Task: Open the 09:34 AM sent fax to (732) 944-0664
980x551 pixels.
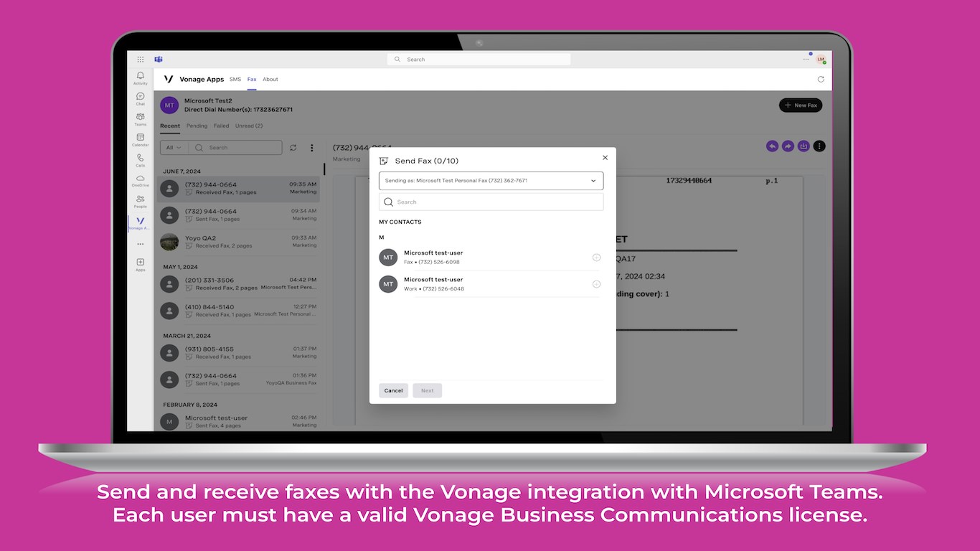Action: pyautogui.click(x=238, y=215)
